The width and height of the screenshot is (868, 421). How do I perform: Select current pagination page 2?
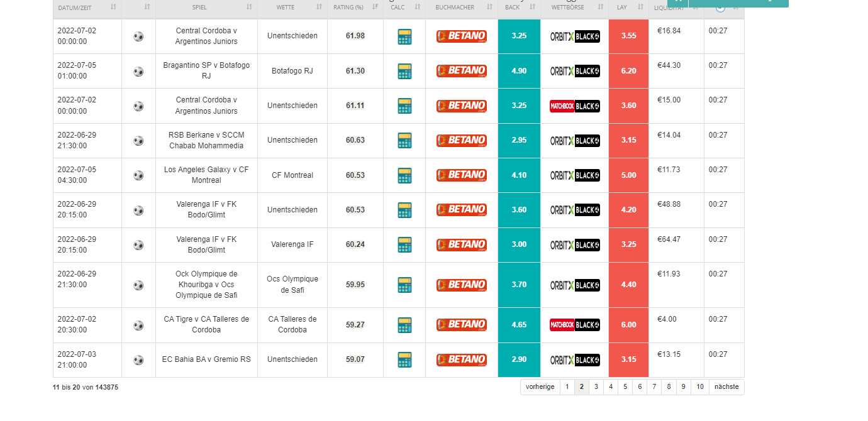582,387
